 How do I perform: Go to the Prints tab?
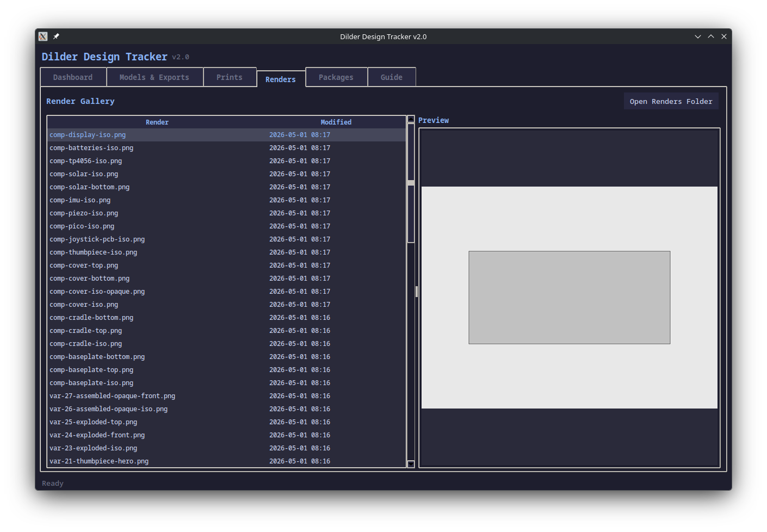click(230, 77)
